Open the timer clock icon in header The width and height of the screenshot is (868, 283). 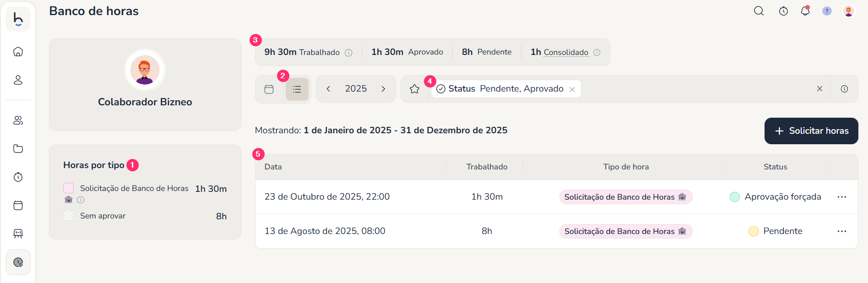tap(783, 11)
